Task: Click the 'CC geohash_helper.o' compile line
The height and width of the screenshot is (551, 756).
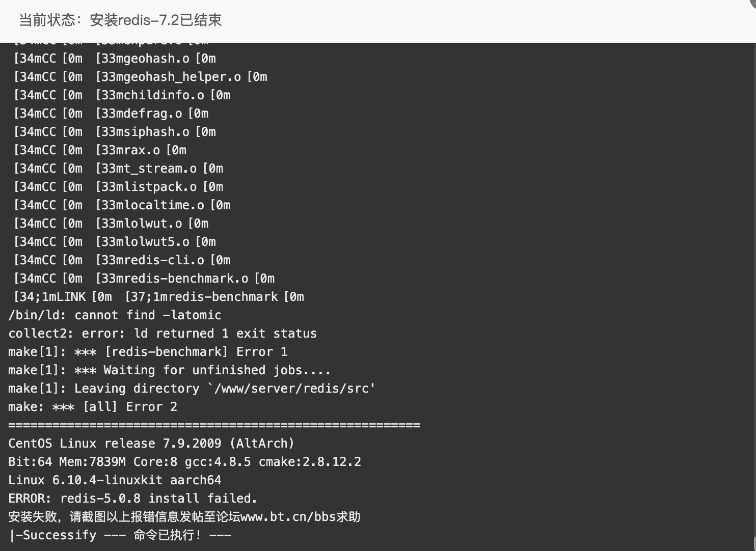Action: (x=140, y=77)
